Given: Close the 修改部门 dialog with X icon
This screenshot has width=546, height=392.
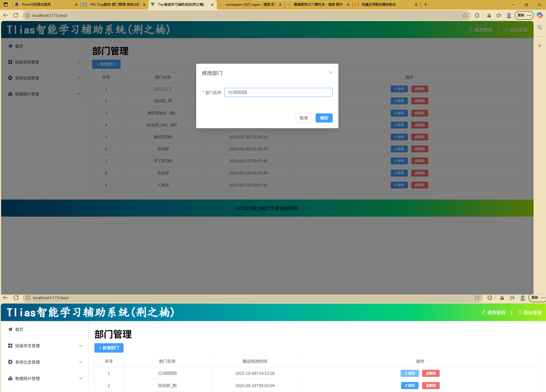Looking at the screenshot, I should click(330, 72).
